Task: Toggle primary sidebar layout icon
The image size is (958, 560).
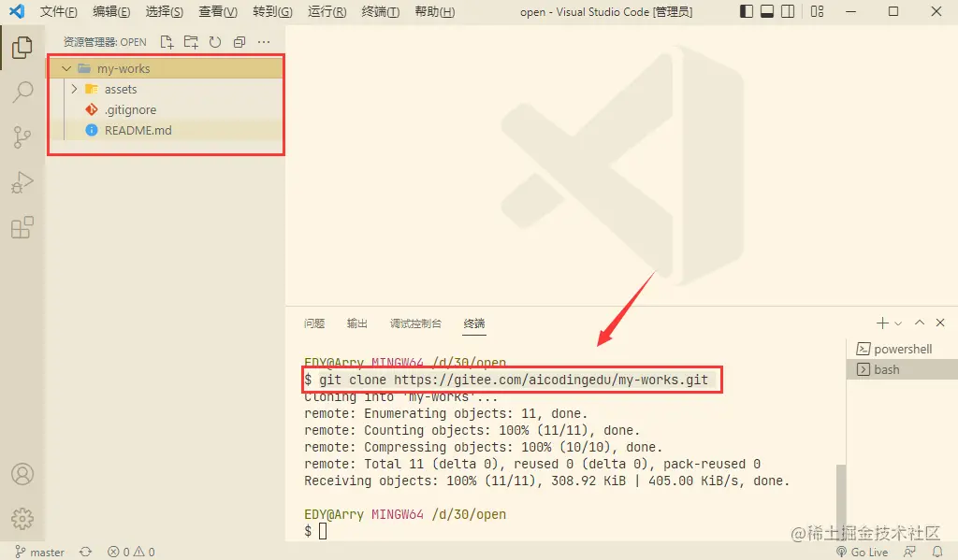Action: pyautogui.click(x=746, y=11)
